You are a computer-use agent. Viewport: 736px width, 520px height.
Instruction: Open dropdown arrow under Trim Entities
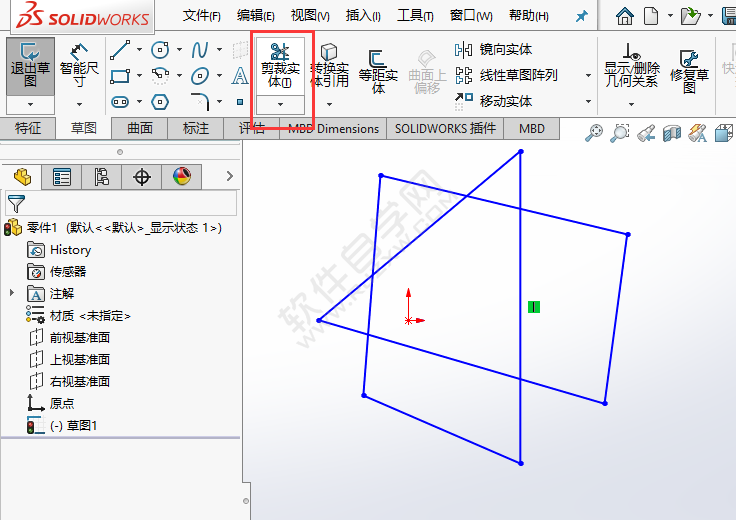coord(280,104)
